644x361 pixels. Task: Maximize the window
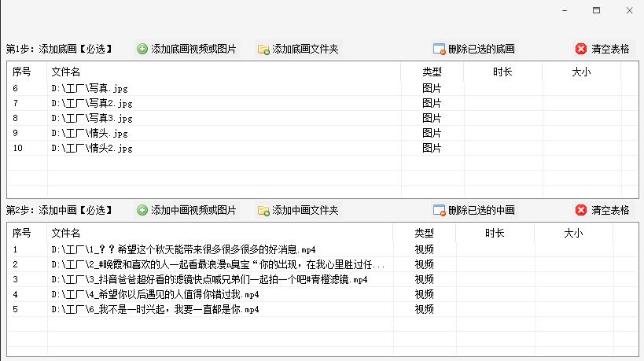[x=596, y=10]
